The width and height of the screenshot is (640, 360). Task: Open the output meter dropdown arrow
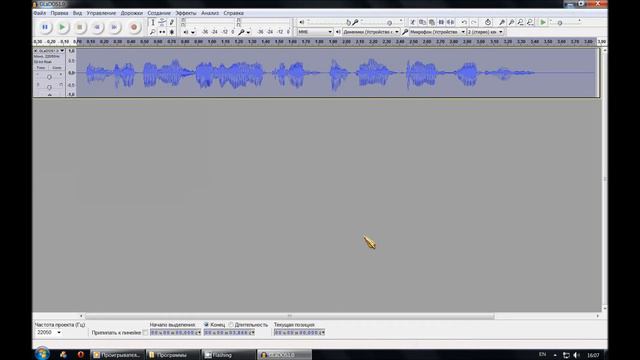pyautogui.click(x=193, y=32)
